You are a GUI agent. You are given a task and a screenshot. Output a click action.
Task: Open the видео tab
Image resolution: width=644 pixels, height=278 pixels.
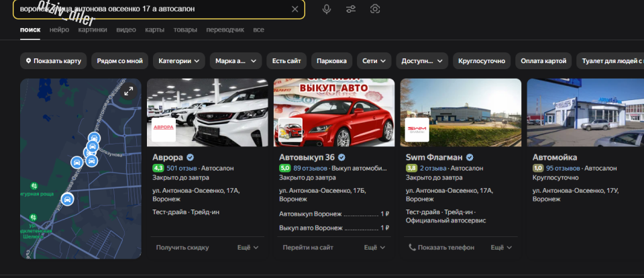(x=126, y=30)
